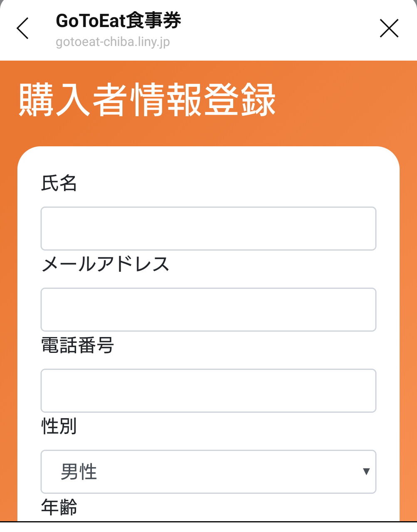Click the blank header space between title and X
Screen dimensions: 417x532
[279, 28]
